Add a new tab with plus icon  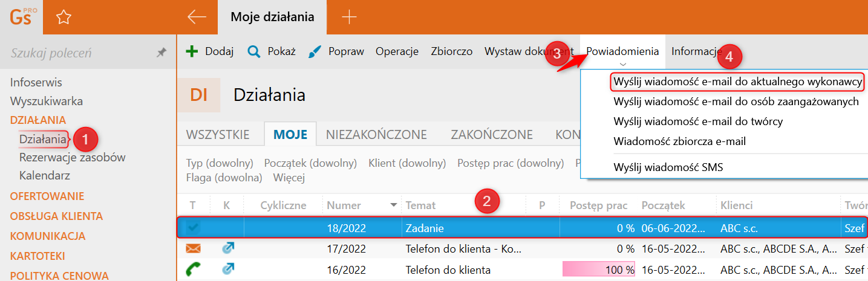coord(349,17)
